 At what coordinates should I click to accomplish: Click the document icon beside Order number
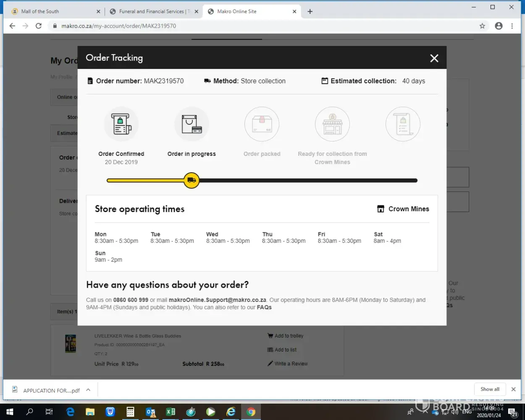90,81
